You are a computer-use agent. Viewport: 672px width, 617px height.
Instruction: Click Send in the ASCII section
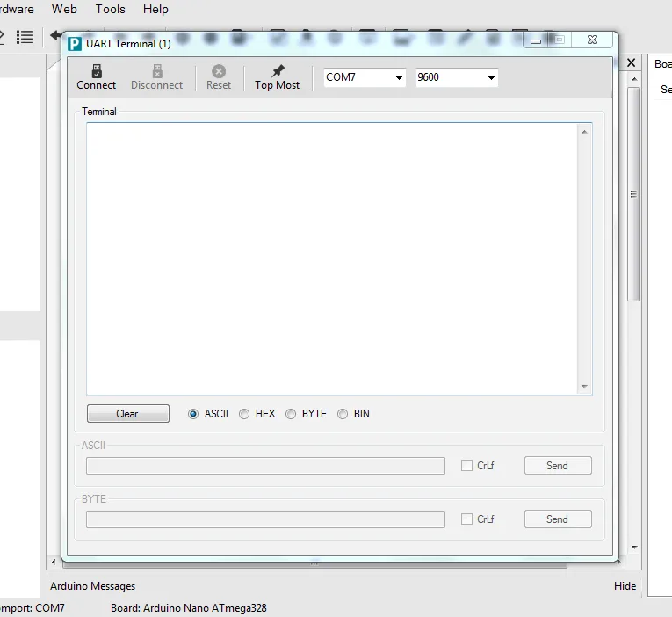pos(558,466)
